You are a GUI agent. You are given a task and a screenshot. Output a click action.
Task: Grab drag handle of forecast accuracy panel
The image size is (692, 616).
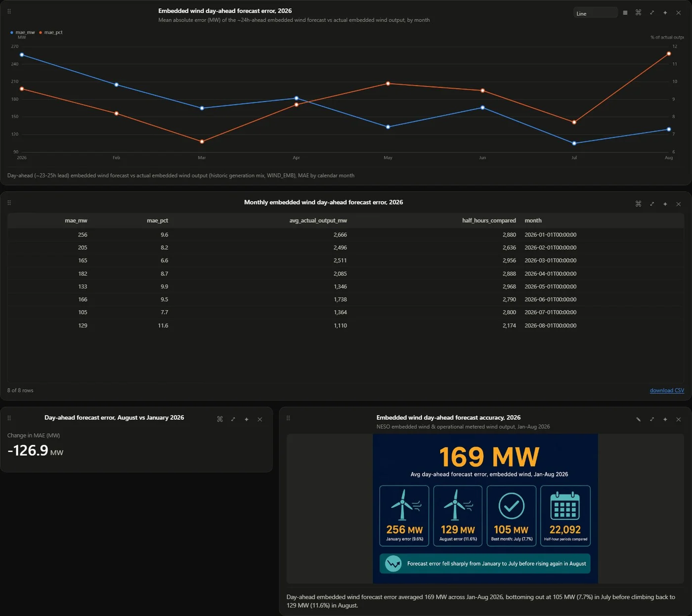[x=288, y=418]
